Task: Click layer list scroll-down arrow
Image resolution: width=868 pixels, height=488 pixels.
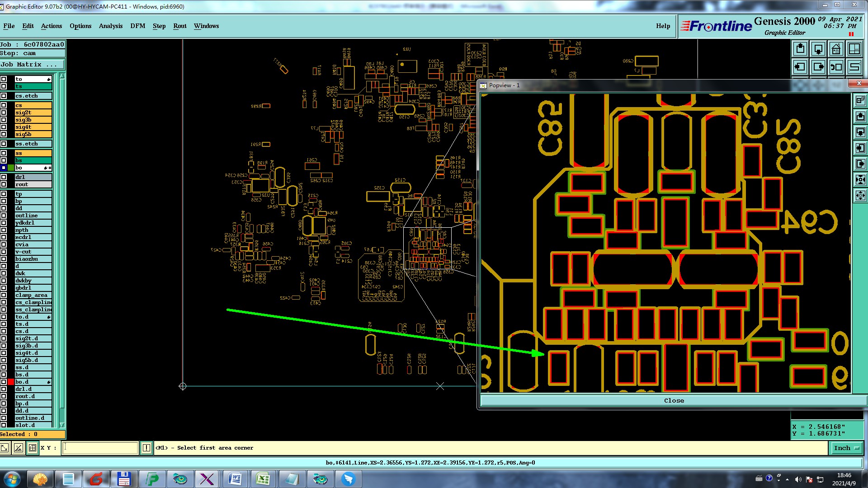Action: coord(62,425)
